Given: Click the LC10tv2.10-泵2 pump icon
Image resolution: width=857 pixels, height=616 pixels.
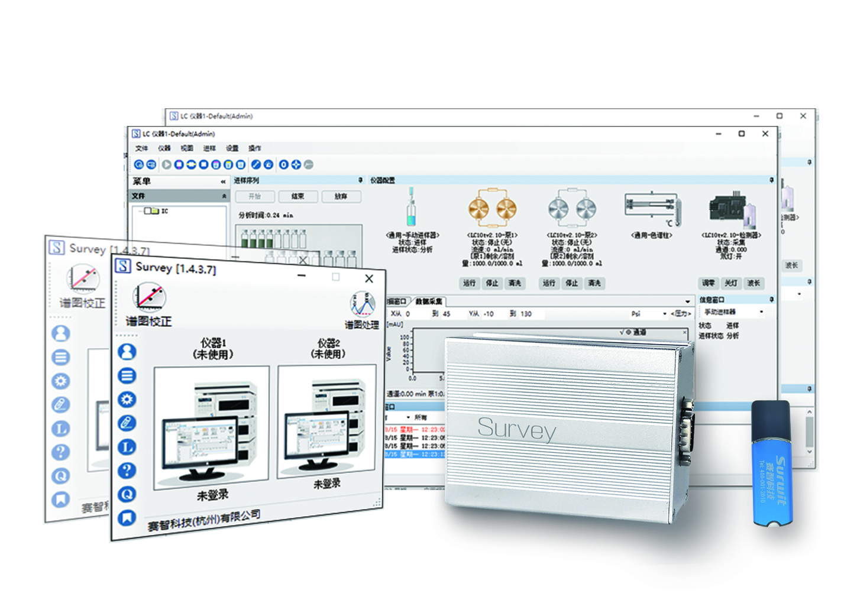Looking at the screenshot, I should [x=572, y=208].
